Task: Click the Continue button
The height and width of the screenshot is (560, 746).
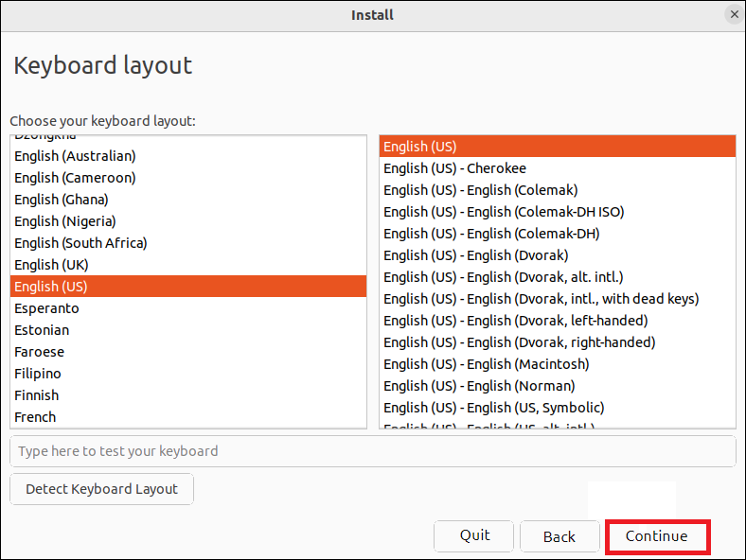Action: pos(657,536)
